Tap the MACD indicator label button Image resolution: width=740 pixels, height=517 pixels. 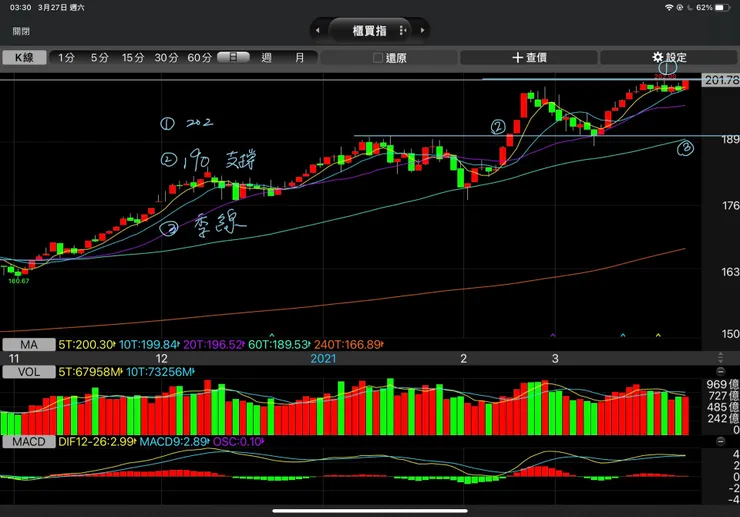coord(29,442)
